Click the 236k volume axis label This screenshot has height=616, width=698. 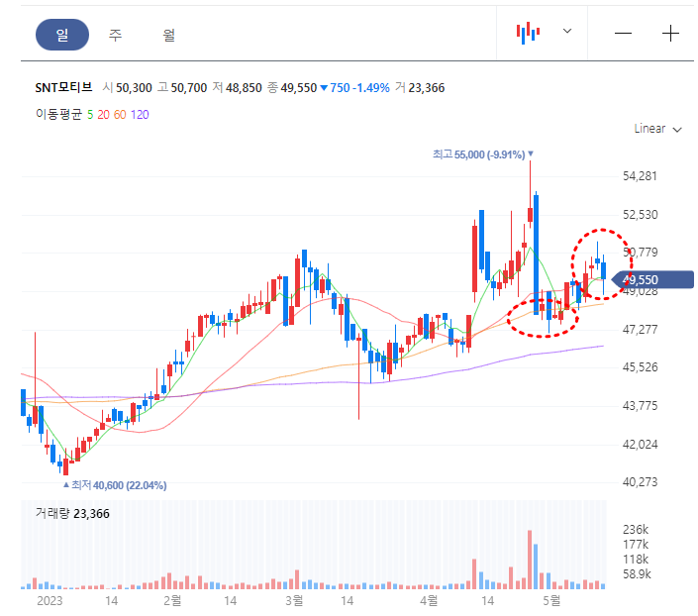[636, 530]
